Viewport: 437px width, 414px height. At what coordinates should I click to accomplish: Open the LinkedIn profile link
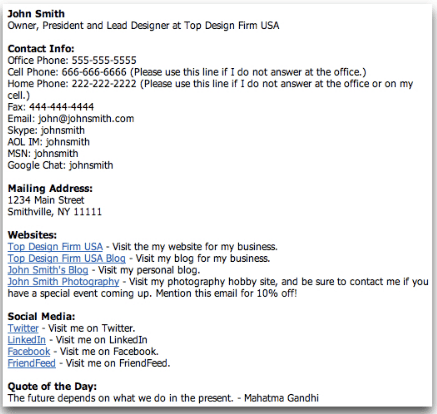coord(27,340)
